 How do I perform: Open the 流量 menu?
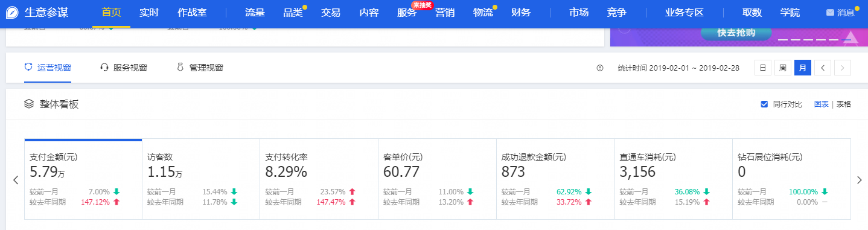point(255,13)
